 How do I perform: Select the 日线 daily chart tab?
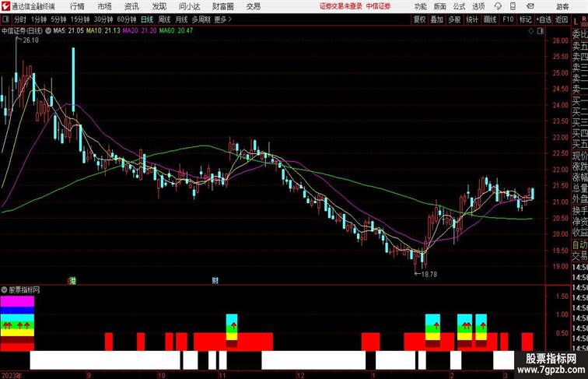pyautogui.click(x=147, y=19)
